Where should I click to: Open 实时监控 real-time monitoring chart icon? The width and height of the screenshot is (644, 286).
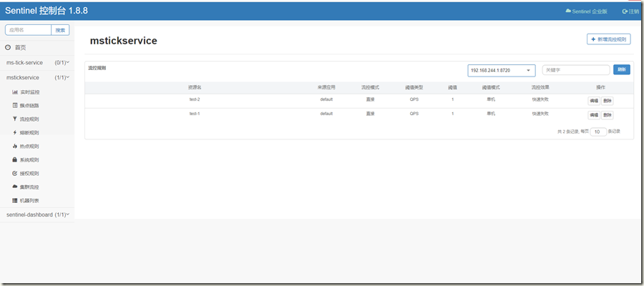pyautogui.click(x=15, y=92)
